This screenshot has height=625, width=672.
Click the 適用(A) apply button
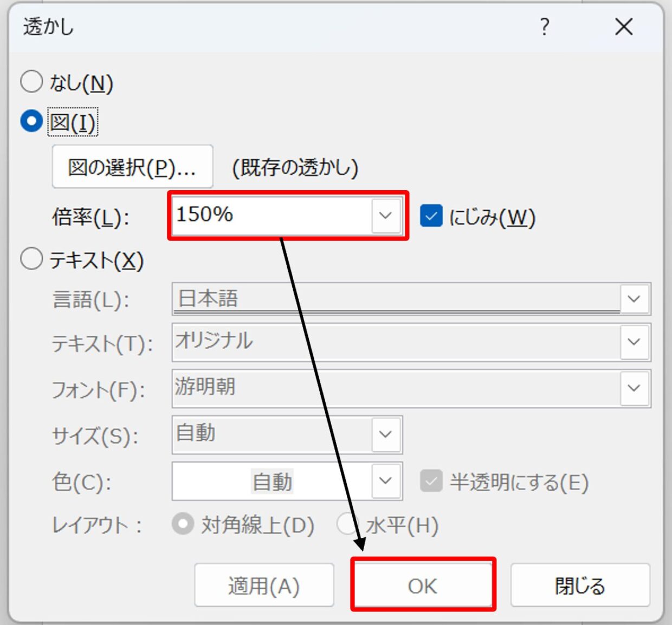tap(264, 585)
